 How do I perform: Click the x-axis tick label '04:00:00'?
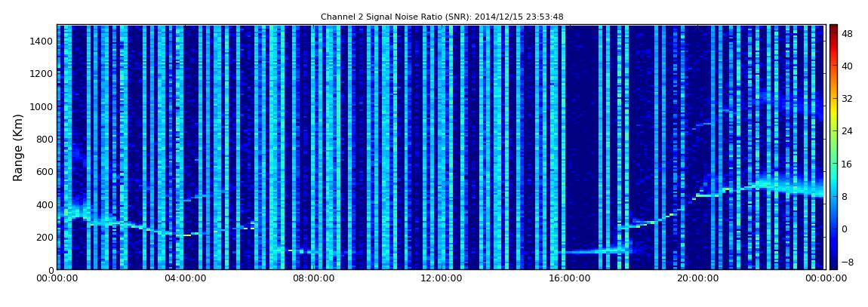(x=185, y=278)
